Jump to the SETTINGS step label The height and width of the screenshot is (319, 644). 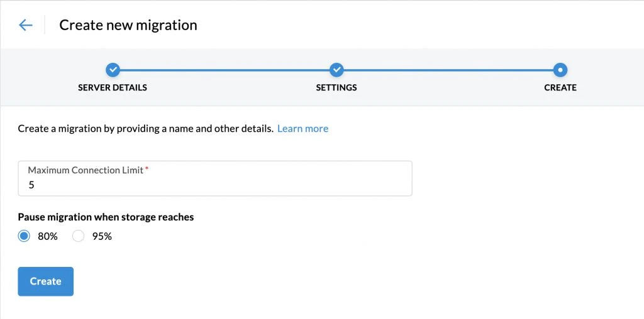click(336, 88)
